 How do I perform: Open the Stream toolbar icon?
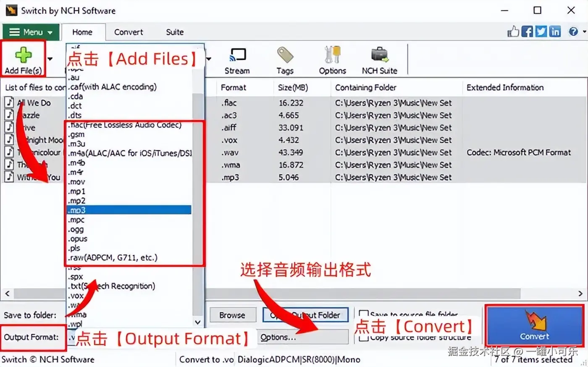[x=238, y=55]
